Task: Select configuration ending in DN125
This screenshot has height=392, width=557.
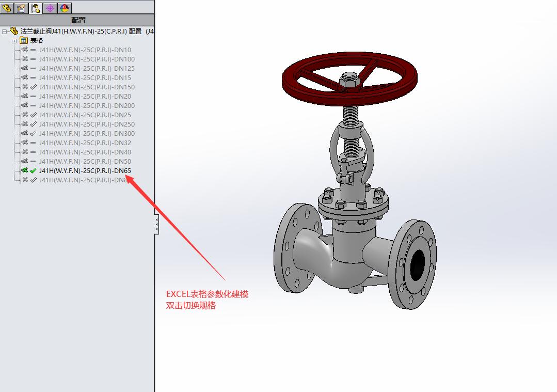Action: (x=87, y=68)
